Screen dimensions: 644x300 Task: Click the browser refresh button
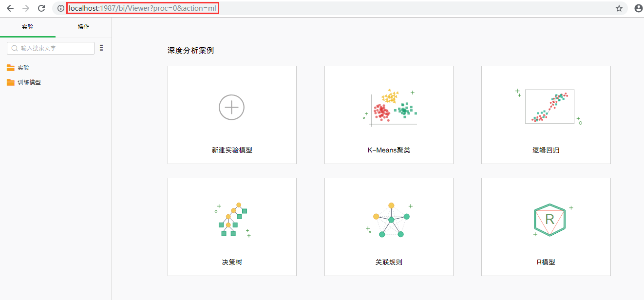(x=41, y=8)
